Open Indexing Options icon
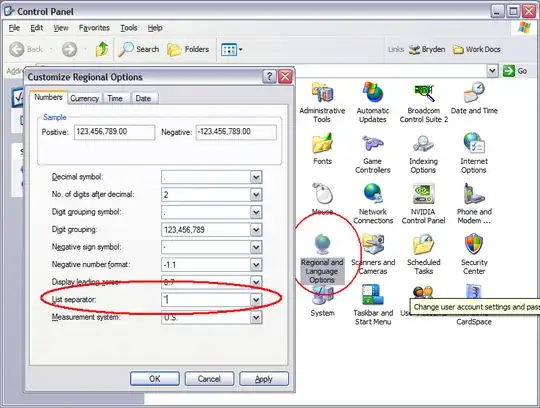This screenshot has height=408, width=540. pyautogui.click(x=423, y=143)
